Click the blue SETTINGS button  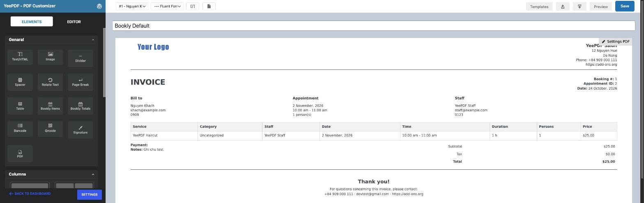click(89, 194)
